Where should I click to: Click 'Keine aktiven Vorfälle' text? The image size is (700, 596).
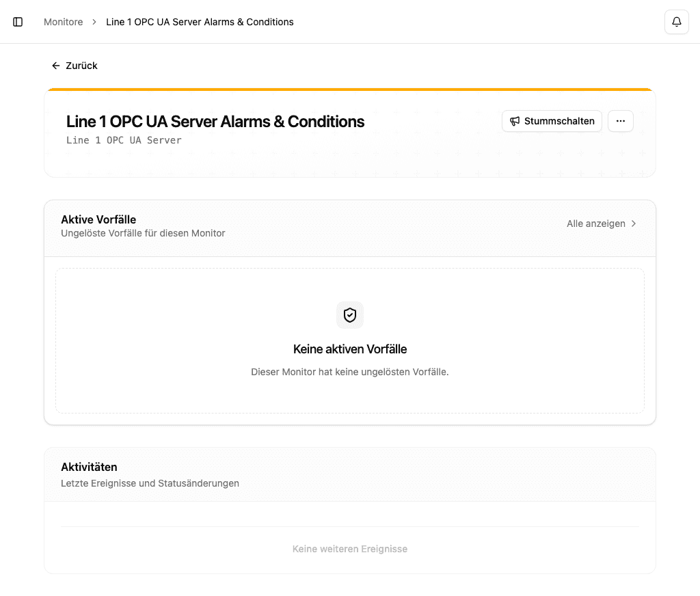[x=350, y=349]
